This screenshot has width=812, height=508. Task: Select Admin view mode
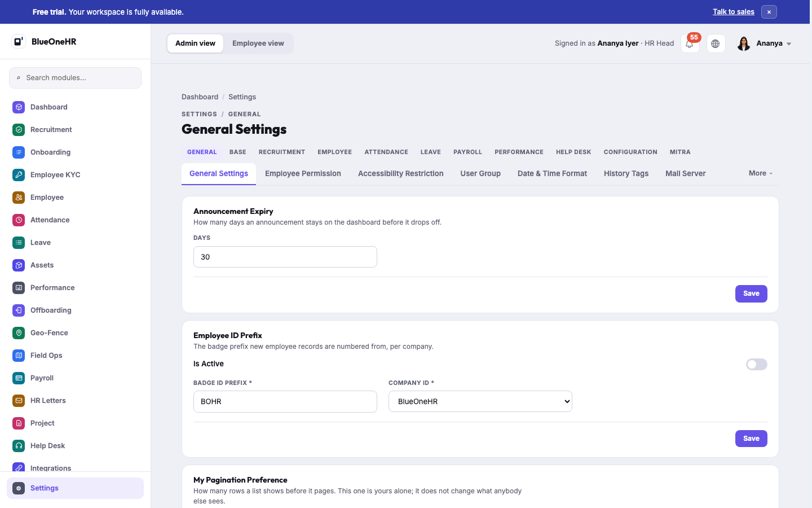(x=195, y=43)
